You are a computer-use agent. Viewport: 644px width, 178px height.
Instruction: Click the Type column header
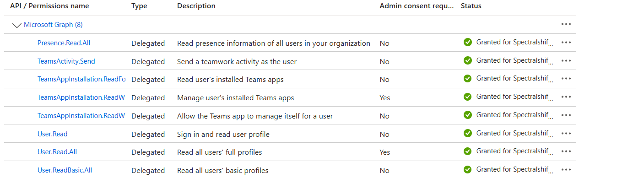tap(139, 6)
